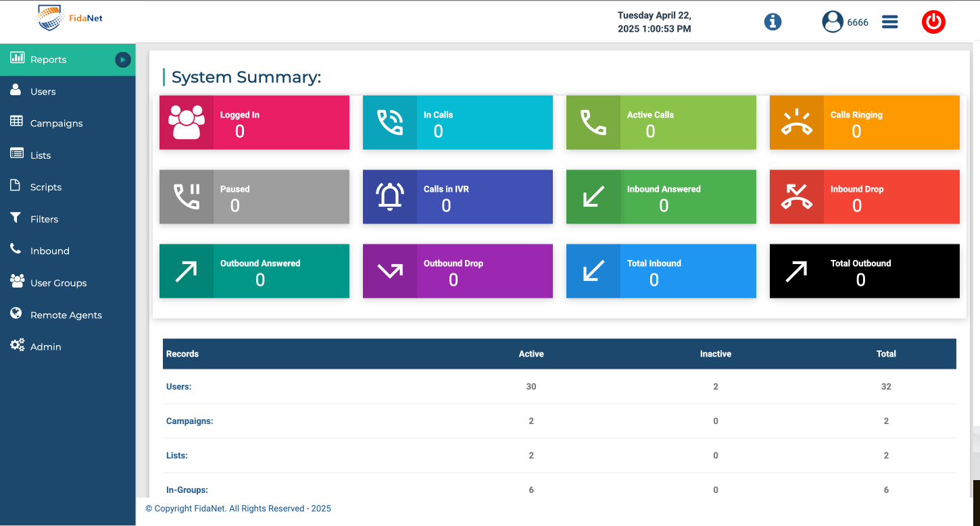The width and height of the screenshot is (980, 526).
Task: Click the Logged In group icon
Action: [187, 122]
